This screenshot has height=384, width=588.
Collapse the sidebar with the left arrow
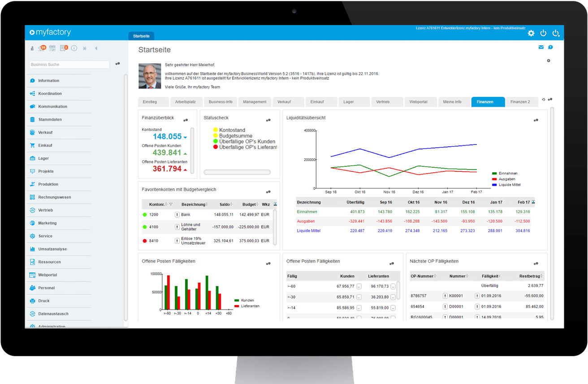click(x=96, y=48)
